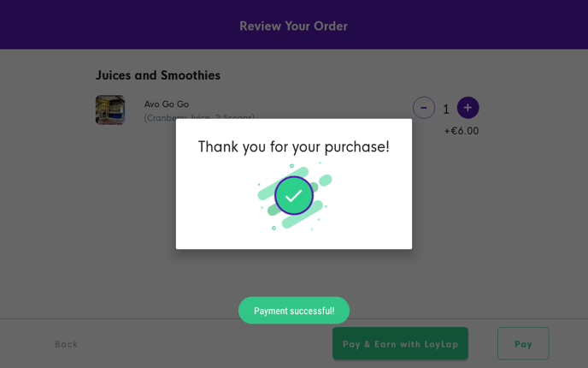Increase Avo Go Go quantity with plus

pos(467,108)
